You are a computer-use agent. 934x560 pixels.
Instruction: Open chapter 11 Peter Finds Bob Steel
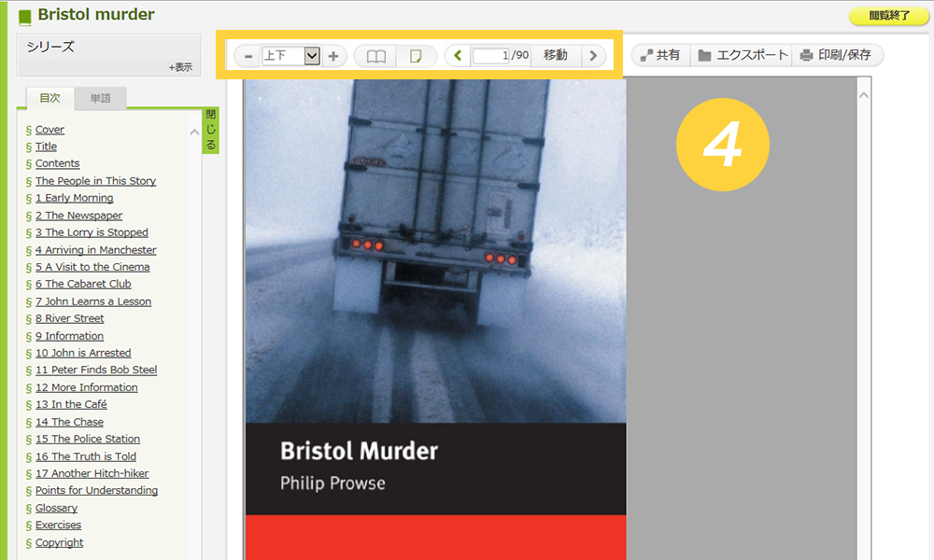tap(96, 371)
